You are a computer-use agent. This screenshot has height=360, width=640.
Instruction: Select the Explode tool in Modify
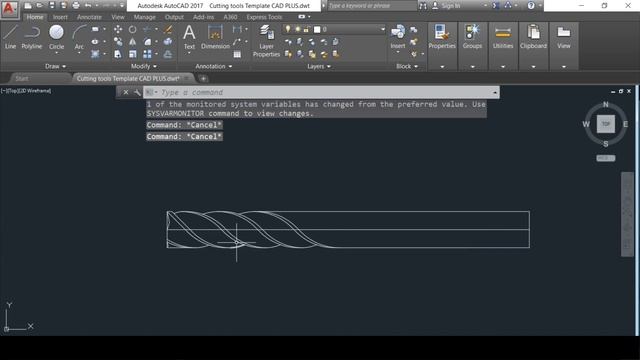168,42
